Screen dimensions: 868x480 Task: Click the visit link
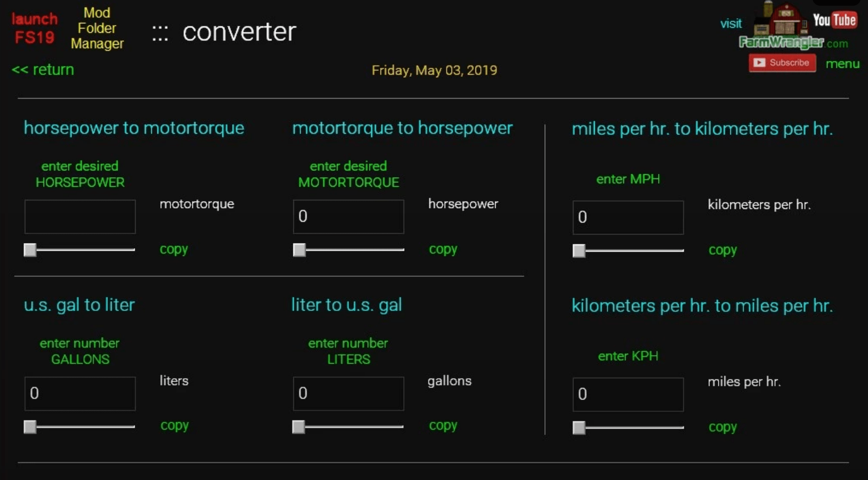tap(731, 24)
